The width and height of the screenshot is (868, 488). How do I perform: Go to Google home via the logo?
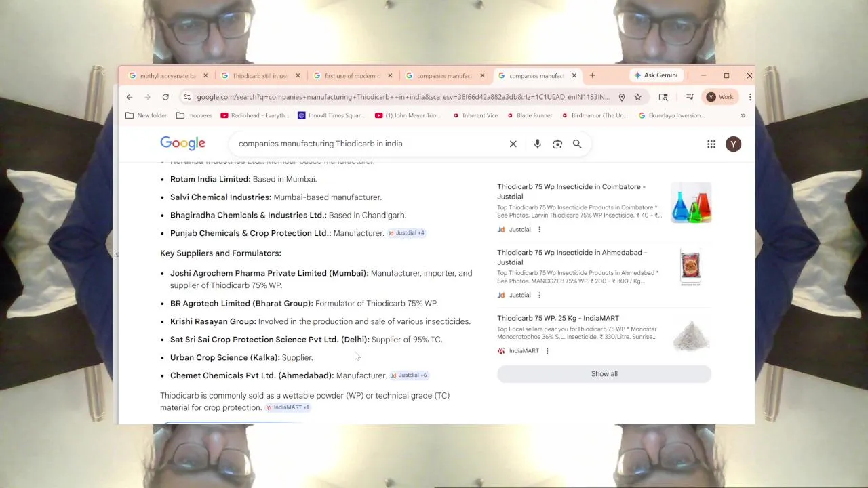pyautogui.click(x=182, y=143)
